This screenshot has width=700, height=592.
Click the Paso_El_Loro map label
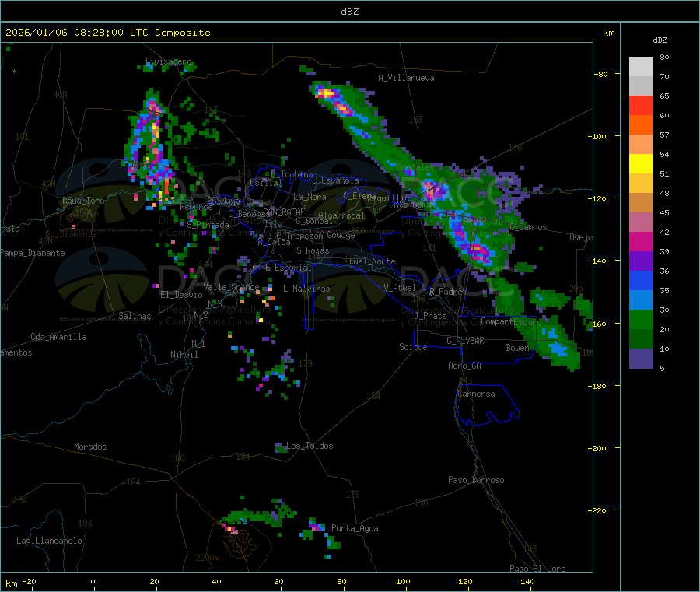pyautogui.click(x=537, y=569)
